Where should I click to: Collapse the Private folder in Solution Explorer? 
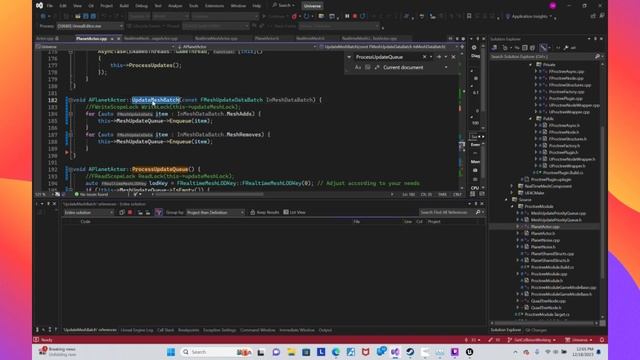[x=531, y=64]
